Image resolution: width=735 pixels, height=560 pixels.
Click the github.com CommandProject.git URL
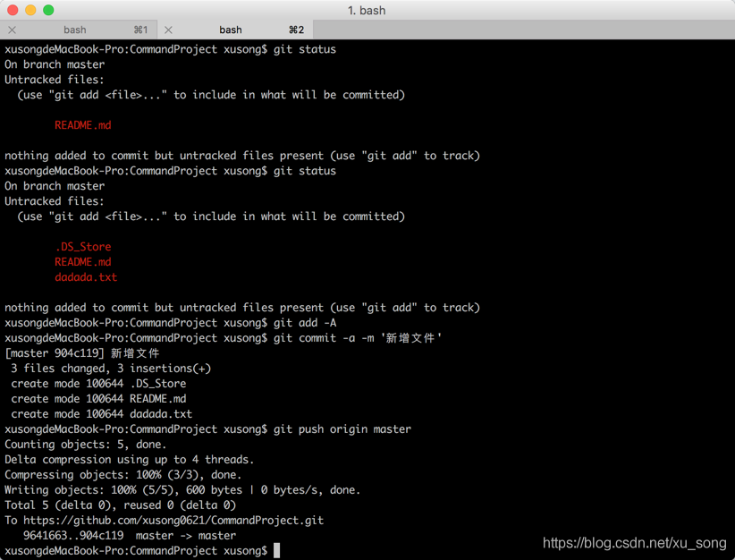pos(173,521)
